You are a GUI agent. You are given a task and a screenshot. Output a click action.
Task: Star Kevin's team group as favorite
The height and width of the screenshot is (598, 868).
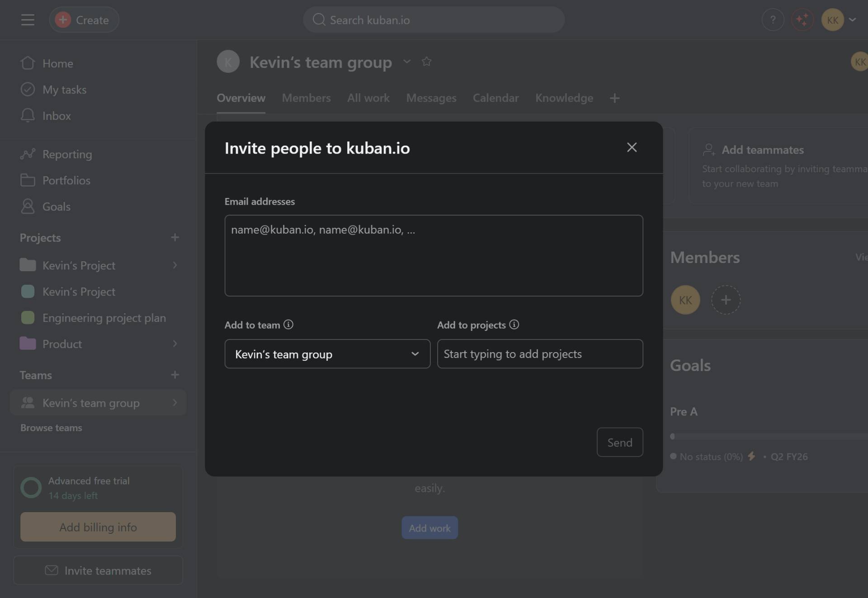426,61
